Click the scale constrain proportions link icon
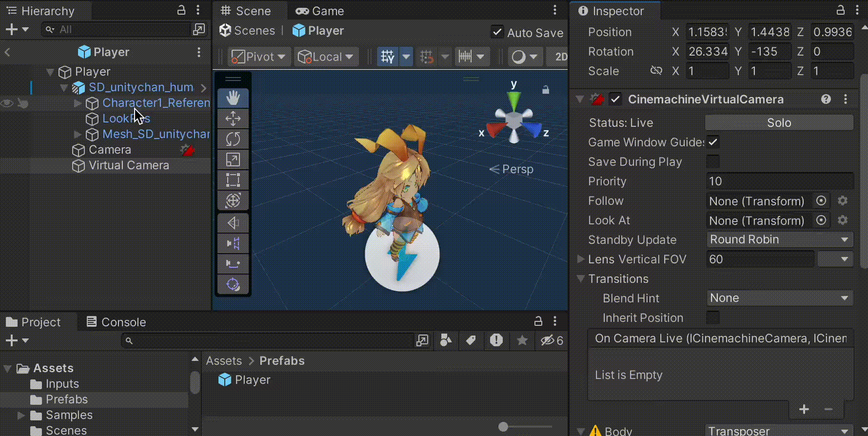Image resolution: width=868 pixels, height=436 pixels. click(656, 71)
